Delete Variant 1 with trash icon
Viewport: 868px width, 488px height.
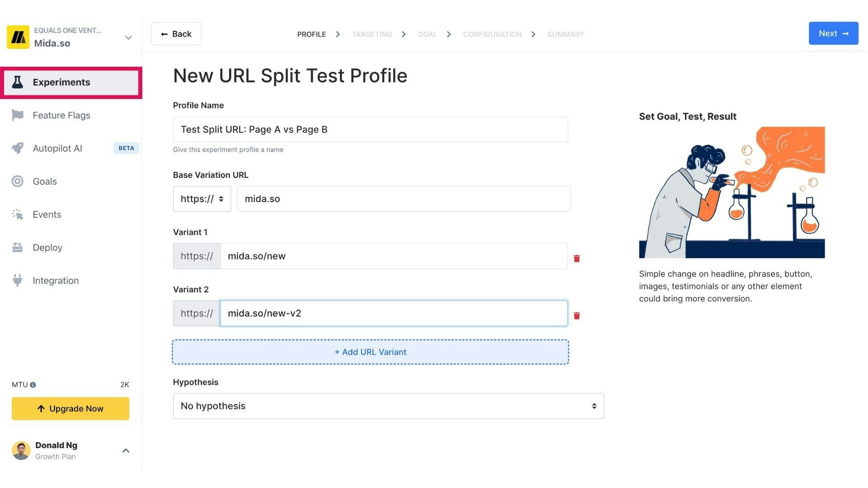click(x=576, y=258)
